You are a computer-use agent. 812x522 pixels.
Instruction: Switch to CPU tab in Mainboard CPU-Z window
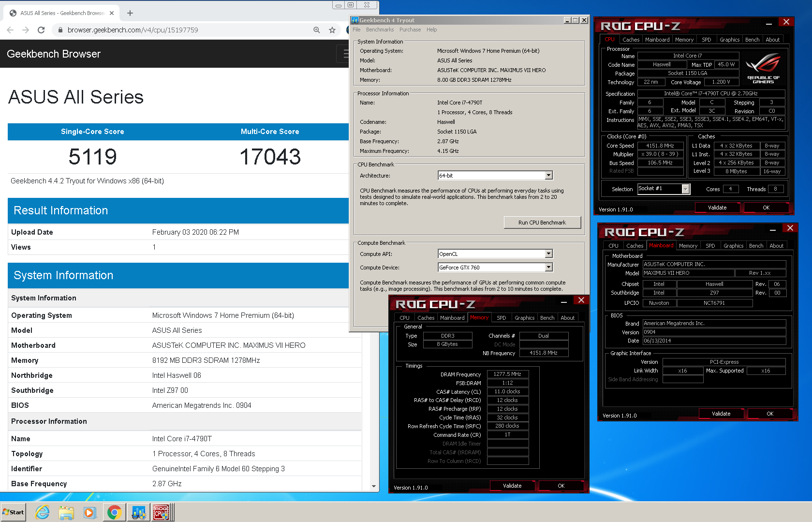coord(613,246)
